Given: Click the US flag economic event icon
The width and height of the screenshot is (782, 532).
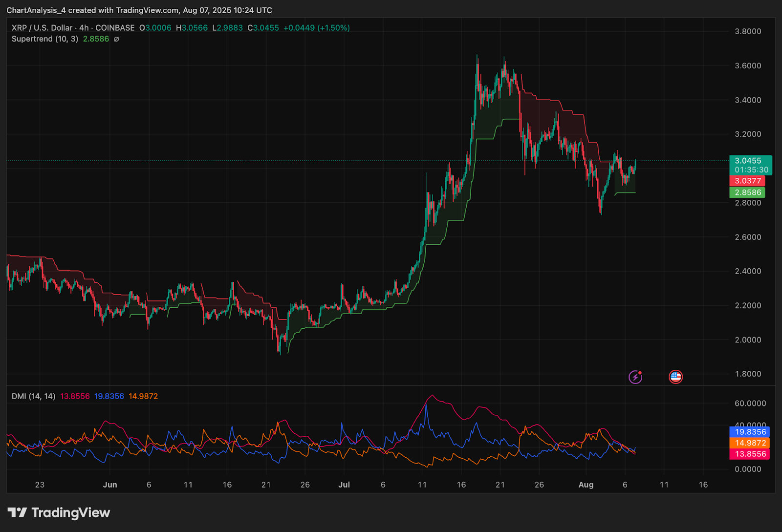Looking at the screenshot, I should (675, 377).
